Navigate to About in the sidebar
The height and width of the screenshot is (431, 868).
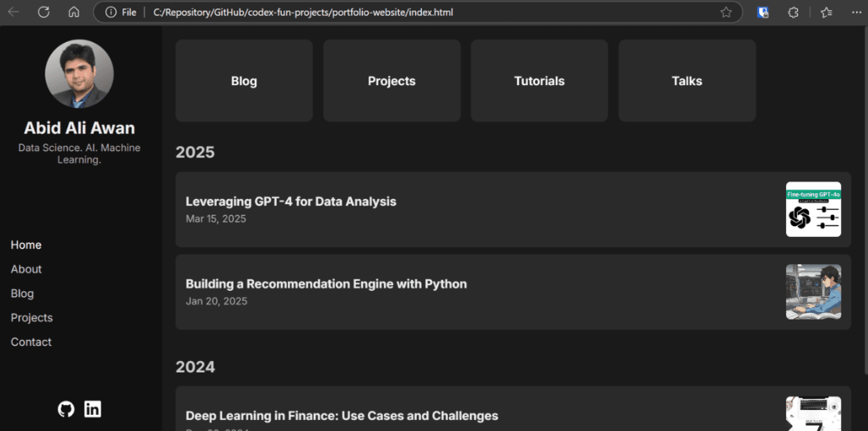(26, 269)
